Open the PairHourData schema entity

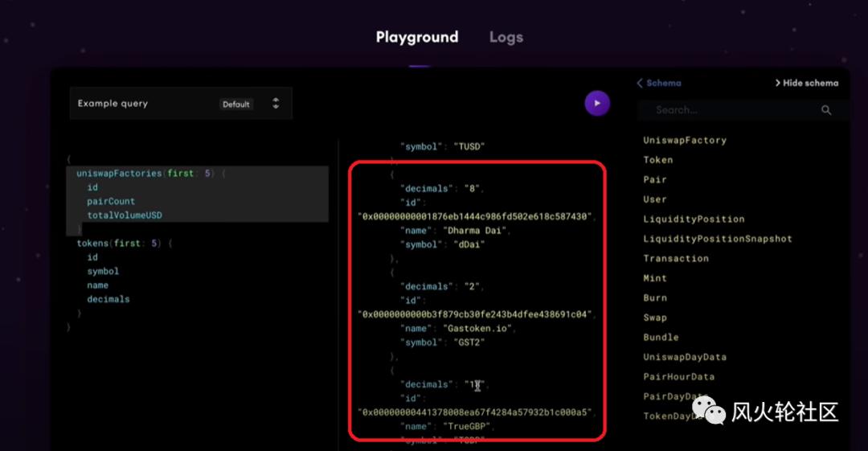coord(678,377)
